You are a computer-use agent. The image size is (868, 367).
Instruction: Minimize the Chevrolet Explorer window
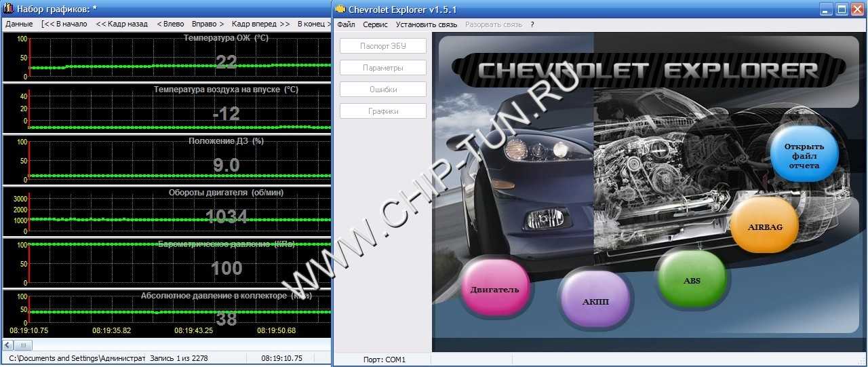(827, 9)
